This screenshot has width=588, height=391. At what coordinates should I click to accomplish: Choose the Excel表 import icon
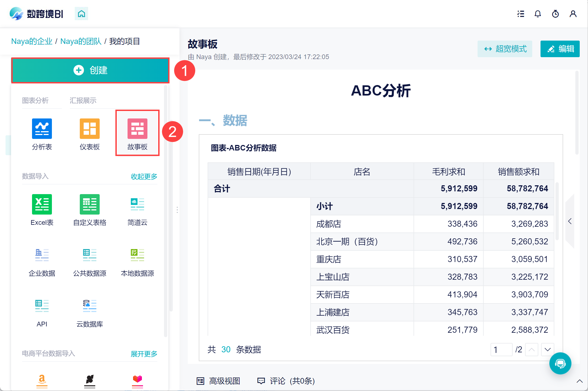point(42,204)
